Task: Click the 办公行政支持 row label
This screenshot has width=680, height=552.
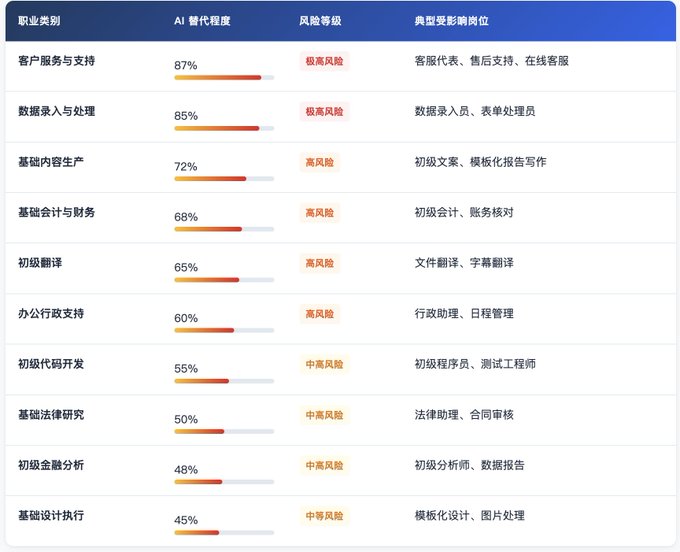Action: 51,313
